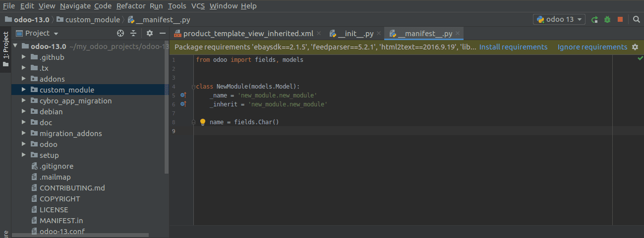Expand the .tx folder
Viewport: 644px width, 238px height.
(24, 68)
